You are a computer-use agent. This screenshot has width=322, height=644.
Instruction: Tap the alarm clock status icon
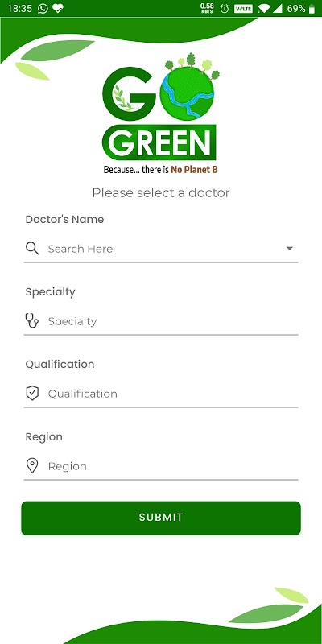coord(225,9)
